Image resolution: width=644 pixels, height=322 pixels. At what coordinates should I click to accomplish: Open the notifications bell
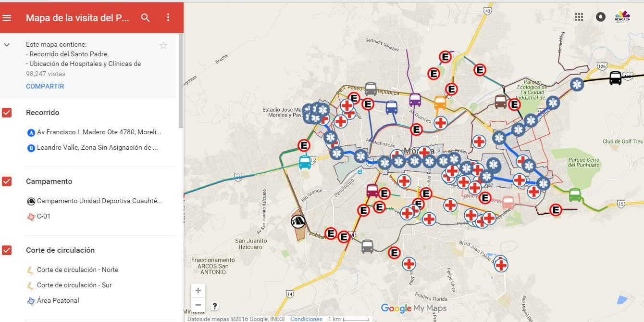click(x=600, y=17)
